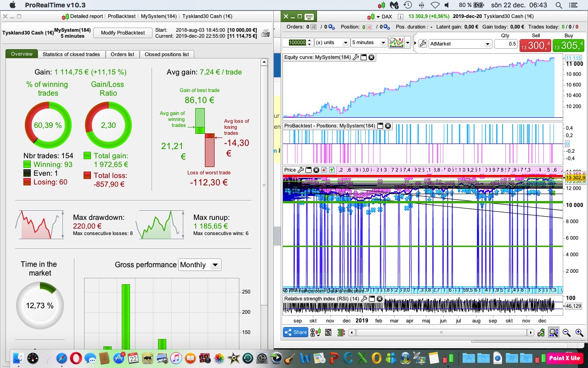Screen dimensions: 588x368
Task: Expand the trading panel disclosure triangle
Action: (415, 43)
